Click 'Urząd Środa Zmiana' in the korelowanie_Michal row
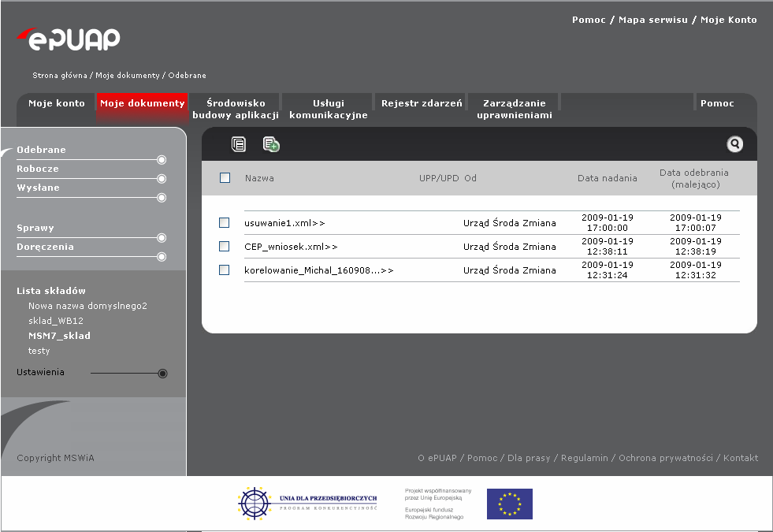This screenshot has width=773, height=532. (510, 270)
